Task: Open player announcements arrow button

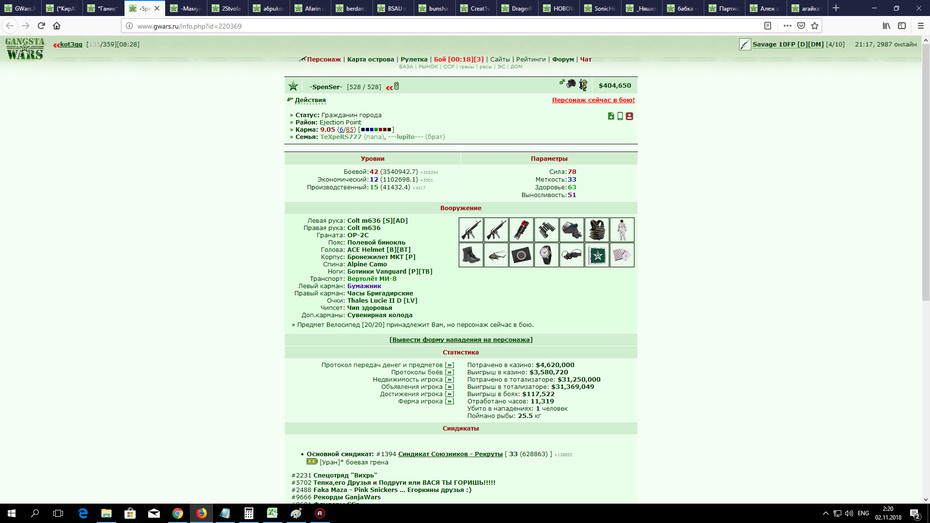Action: click(449, 387)
